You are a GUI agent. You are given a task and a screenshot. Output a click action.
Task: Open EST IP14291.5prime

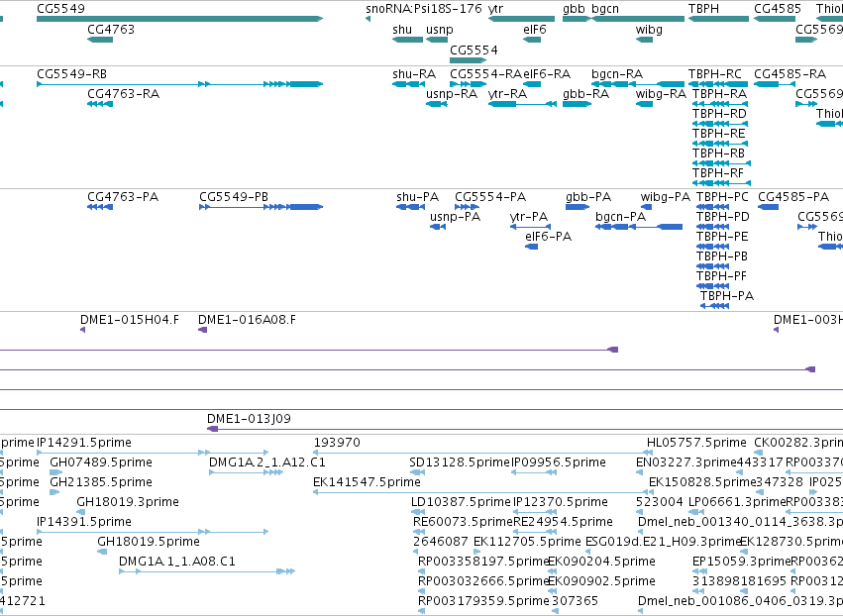(x=84, y=443)
